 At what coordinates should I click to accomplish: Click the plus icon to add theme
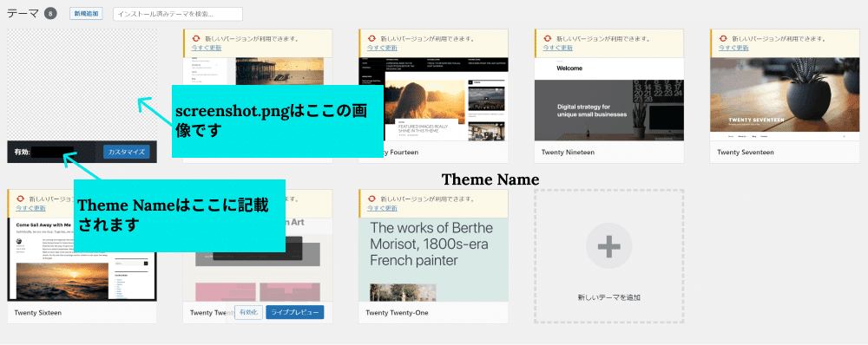(x=609, y=246)
